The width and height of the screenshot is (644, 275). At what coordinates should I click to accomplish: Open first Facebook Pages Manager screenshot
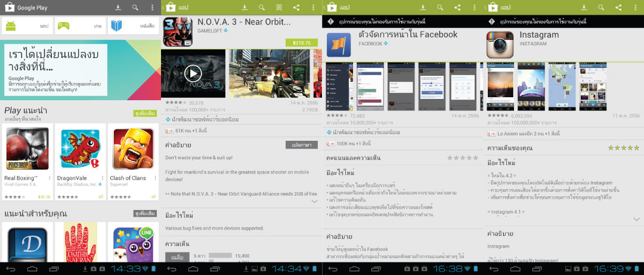(x=339, y=86)
